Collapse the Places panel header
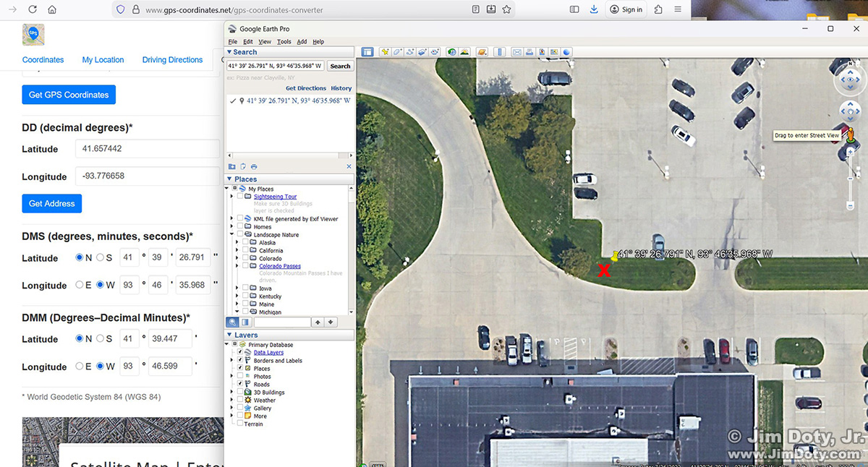868x467 pixels. (x=230, y=179)
